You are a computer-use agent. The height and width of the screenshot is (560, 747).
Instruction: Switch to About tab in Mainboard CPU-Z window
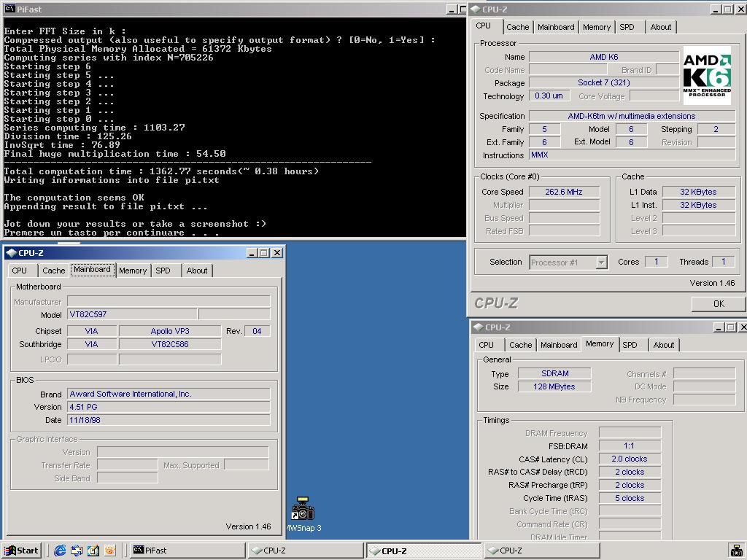click(197, 271)
